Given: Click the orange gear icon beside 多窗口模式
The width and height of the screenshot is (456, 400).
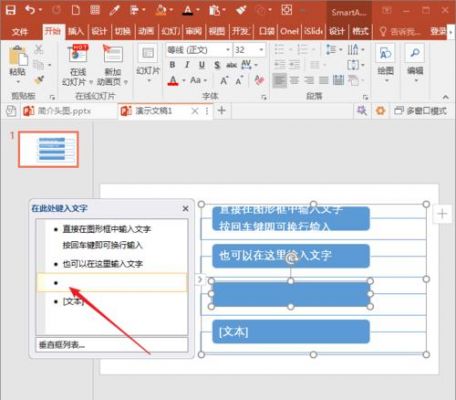Looking at the screenshot, I should pos(380,110).
